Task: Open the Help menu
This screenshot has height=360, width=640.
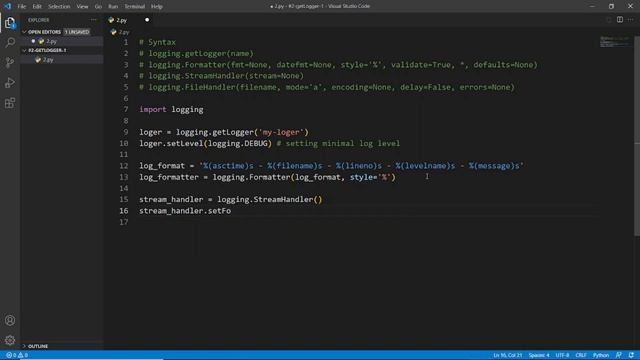Action: pyautogui.click(x=157, y=7)
